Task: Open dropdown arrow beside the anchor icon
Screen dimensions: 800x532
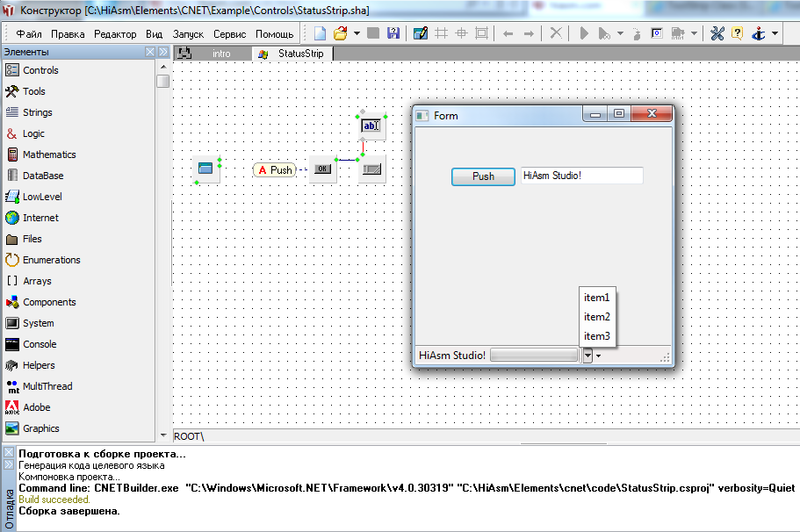Action: coord(774,33)
